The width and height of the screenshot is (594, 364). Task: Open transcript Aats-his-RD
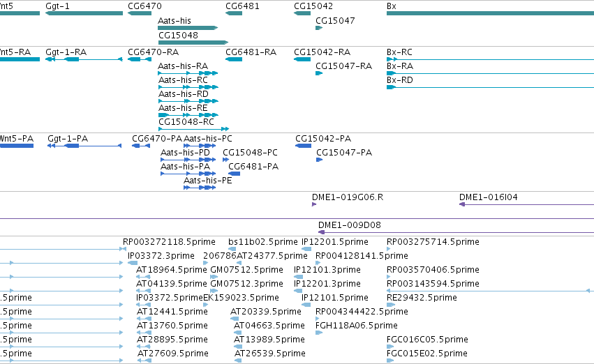tap(184, 93)
